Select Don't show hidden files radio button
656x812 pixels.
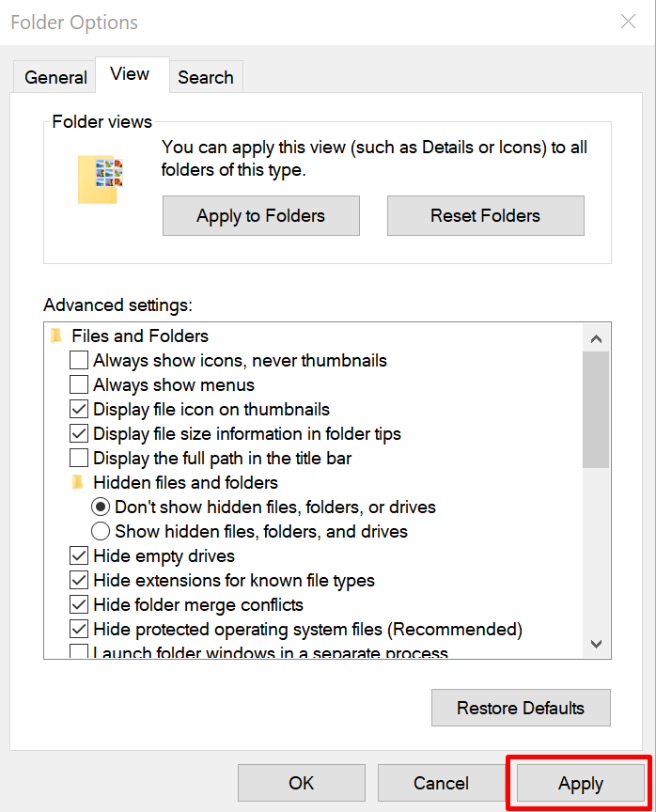101,507
